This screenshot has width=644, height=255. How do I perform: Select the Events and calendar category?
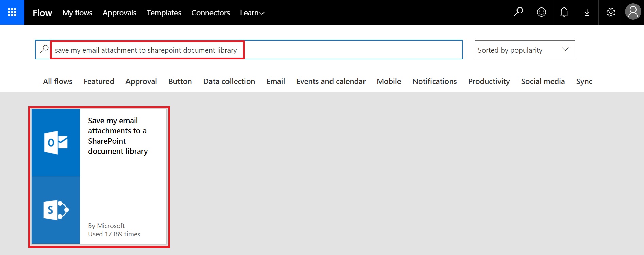pyautogui.click(x=331, y=81)
